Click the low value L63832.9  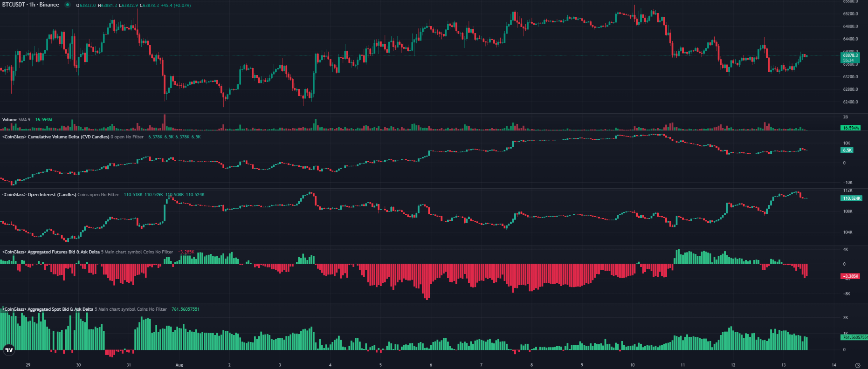pyautogui.click(x=128, y=6)
